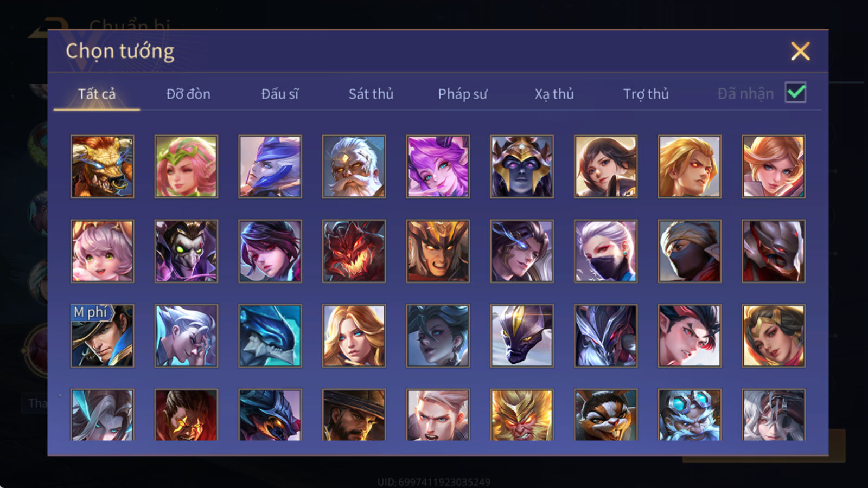
Task: Select the purple-haired girl hero portrait
Action: (438, 166)
